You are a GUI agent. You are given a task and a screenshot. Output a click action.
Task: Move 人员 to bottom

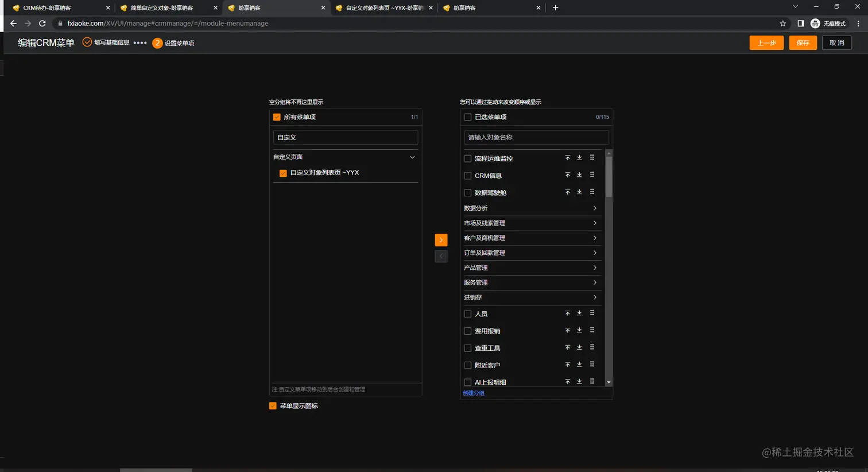pyautogui.click(x=579, y=314)
